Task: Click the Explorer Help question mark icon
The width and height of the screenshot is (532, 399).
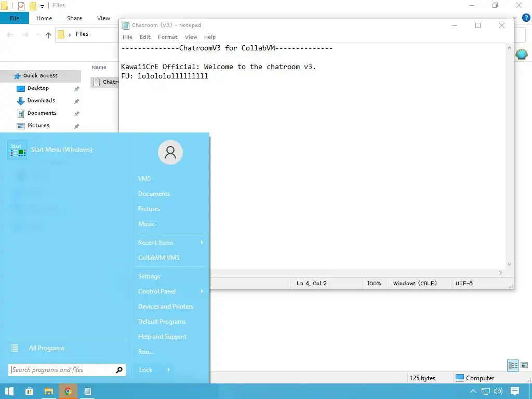Action: click(x=526, y=18)
